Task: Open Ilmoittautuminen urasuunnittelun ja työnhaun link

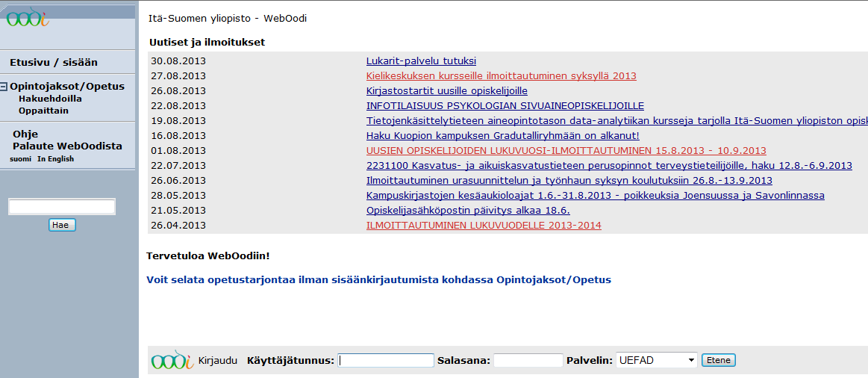Action: pyautogui.click(x=569, y=181)
